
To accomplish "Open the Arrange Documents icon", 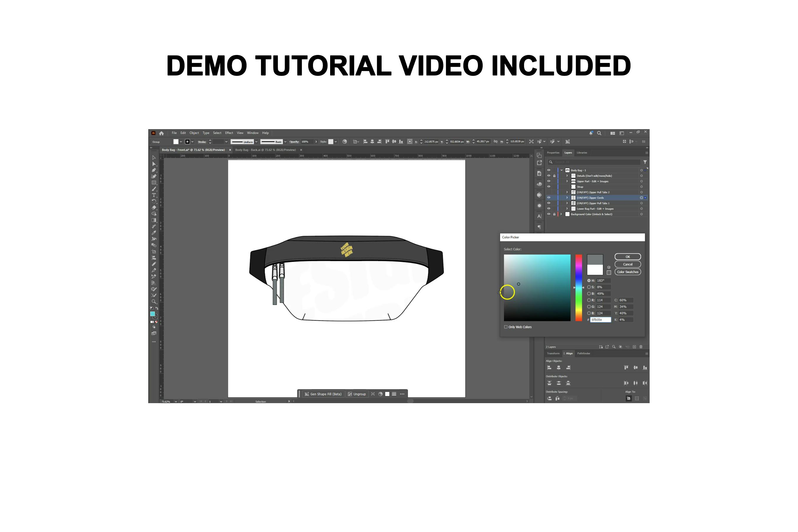I will click(612, 133).
